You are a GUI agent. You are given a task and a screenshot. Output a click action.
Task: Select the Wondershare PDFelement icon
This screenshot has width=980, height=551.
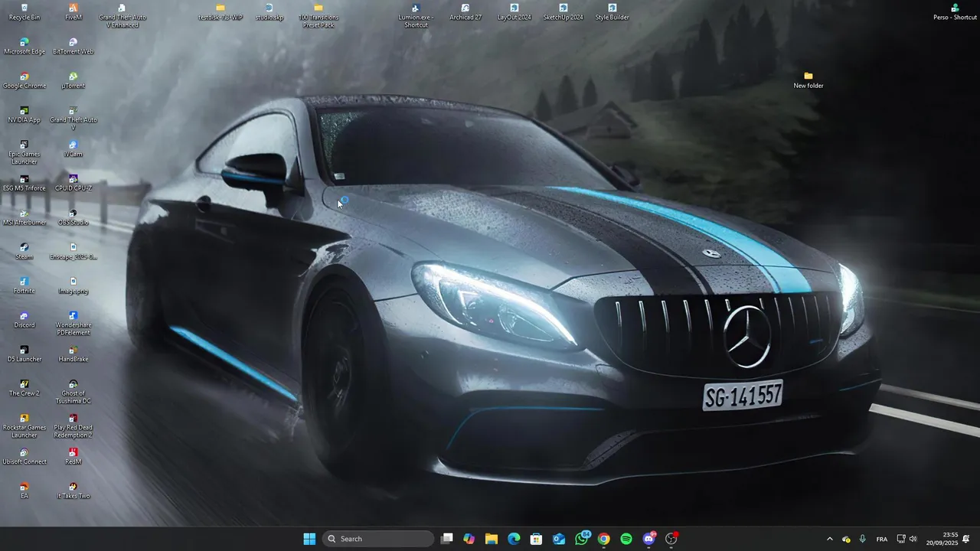click(73, 324)
